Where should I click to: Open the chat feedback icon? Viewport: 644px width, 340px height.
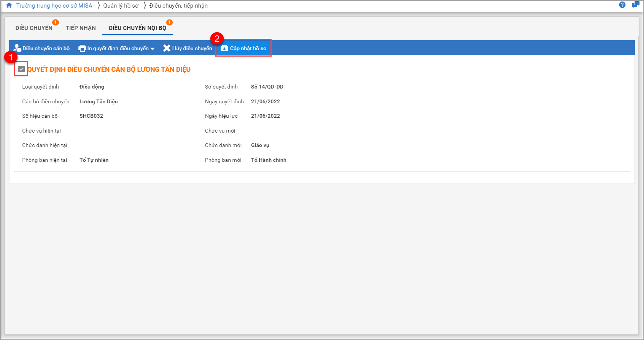pyautogui.click(x=635, y=5)
